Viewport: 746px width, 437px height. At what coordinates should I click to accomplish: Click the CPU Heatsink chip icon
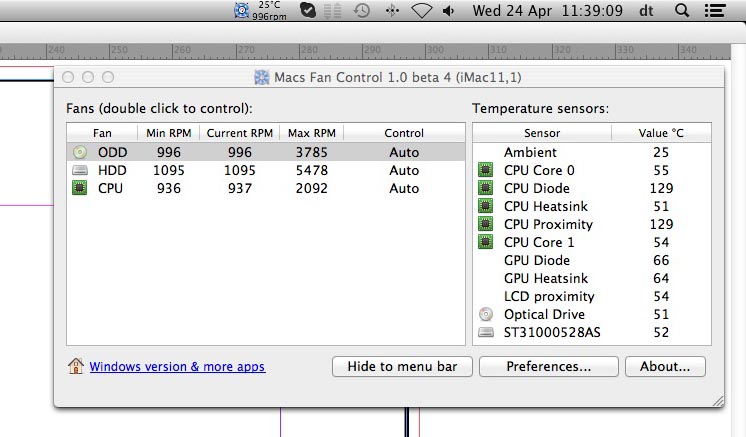point(485,206)
